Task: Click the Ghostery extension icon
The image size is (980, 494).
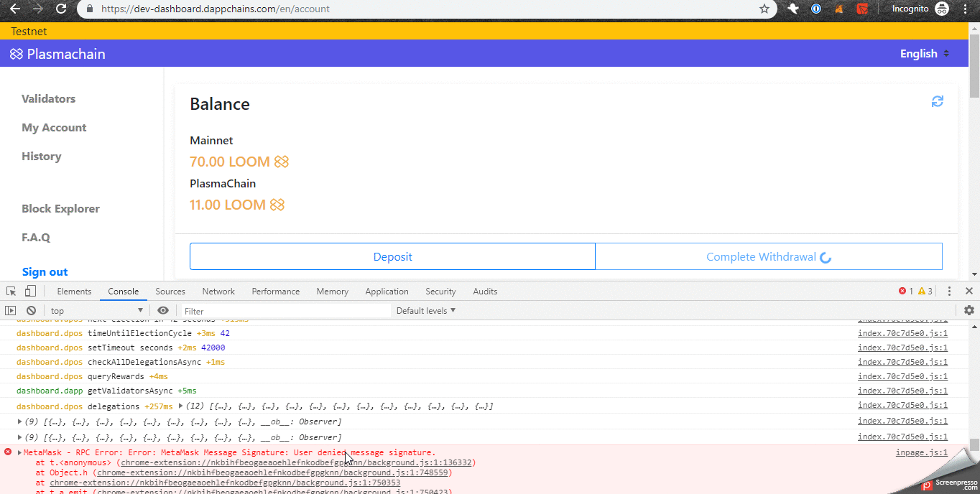Action: click(x=792, y=8)
